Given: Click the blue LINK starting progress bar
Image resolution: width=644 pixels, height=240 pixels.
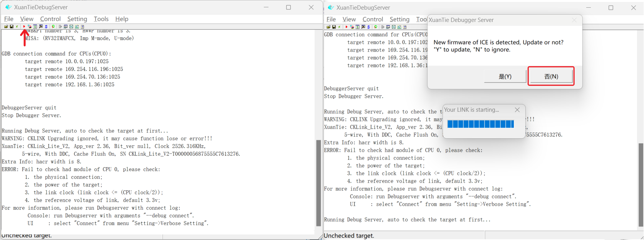Looking at the screenshot, I should pyautogui.click(x=480, y=124).
